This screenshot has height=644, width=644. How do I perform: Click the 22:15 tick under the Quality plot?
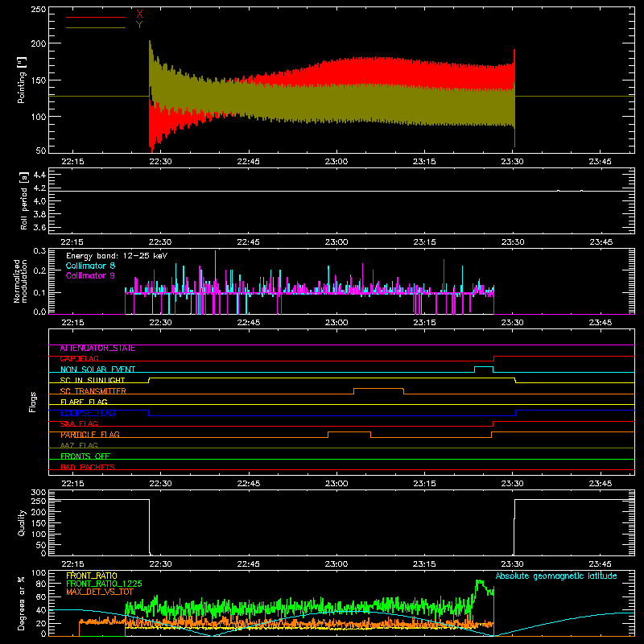[x=72, y=564]
